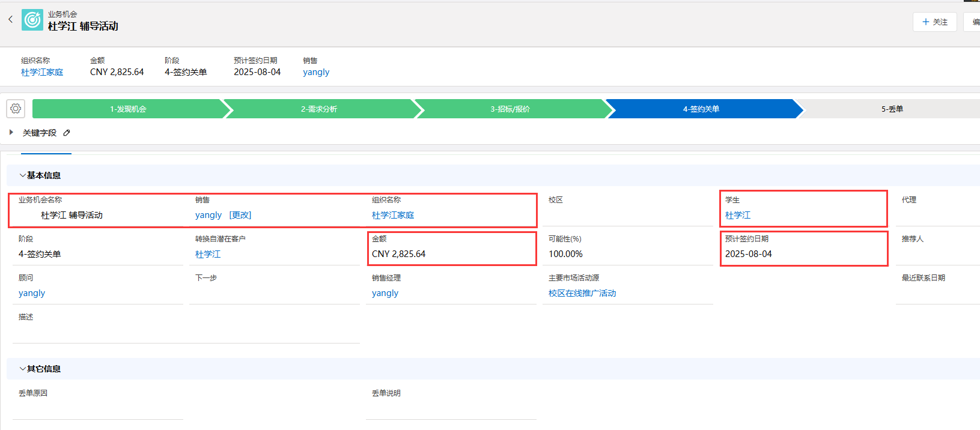
Task: Select the 2-需求分析 stage
Action: 319,109
